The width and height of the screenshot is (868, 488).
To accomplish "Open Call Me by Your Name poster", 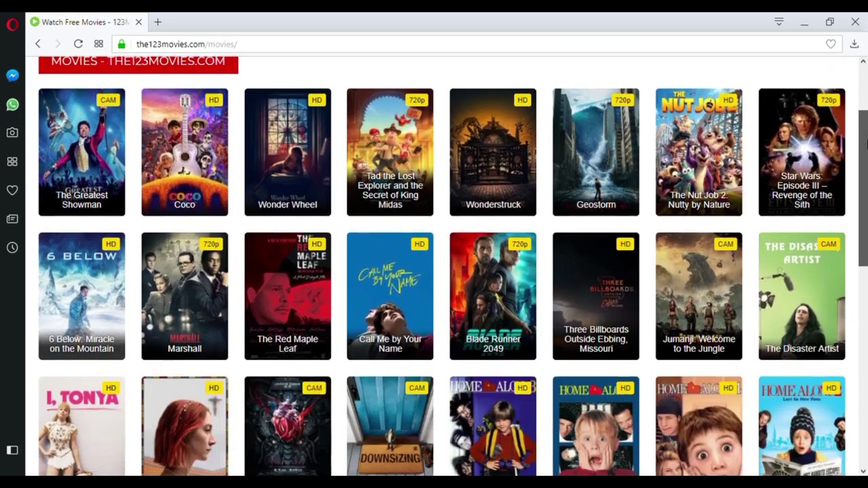I will pos(390,296).
